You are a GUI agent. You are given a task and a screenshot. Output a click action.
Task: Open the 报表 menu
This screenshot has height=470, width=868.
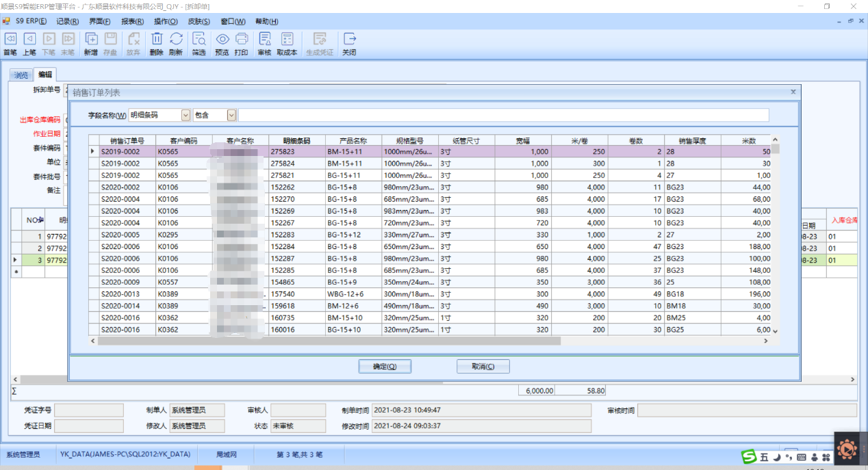pos(132,21)
